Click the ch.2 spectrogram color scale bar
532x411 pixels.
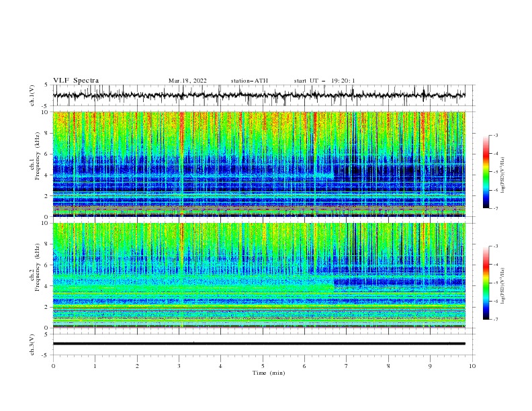pyautogui.click(x=486, y=283)
